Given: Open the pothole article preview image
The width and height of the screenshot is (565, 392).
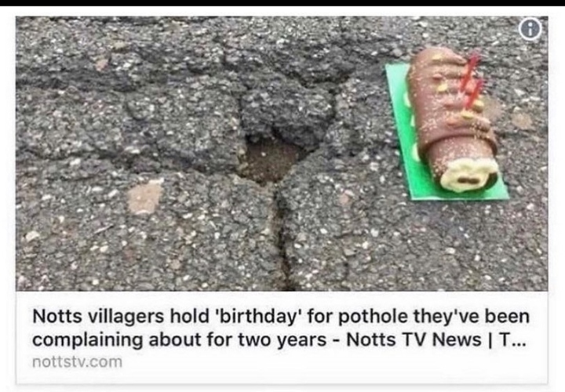Looking at the screenshot, I should coord(282,154).
